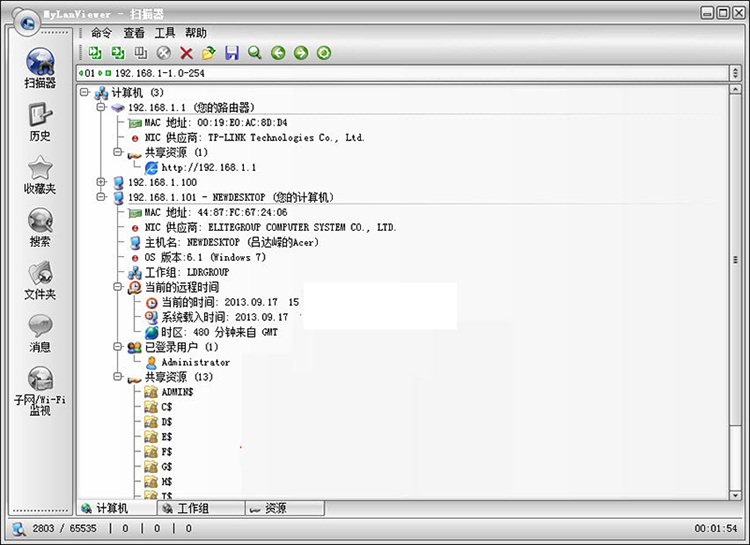
Task: Select the ADMIN$ shared folder item
Action: (177, 393)
